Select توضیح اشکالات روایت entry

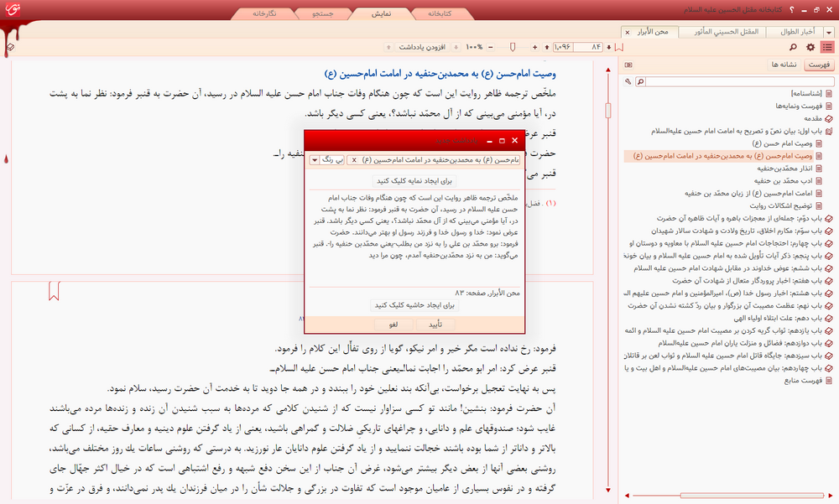point(780,206)
